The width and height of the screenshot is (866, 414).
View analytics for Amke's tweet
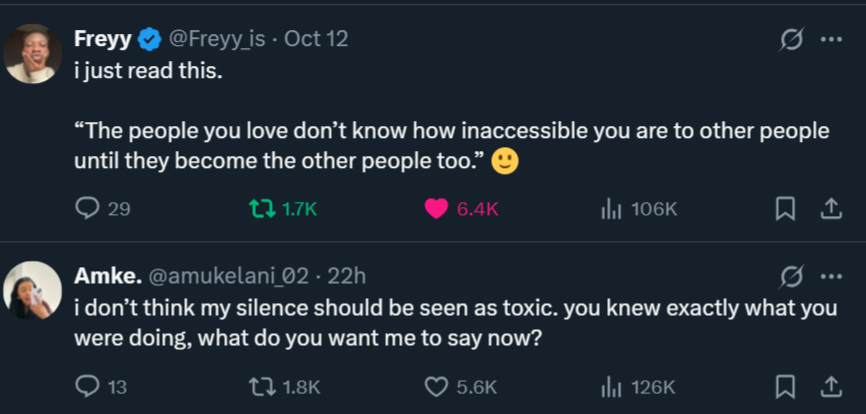click(612, 387)
